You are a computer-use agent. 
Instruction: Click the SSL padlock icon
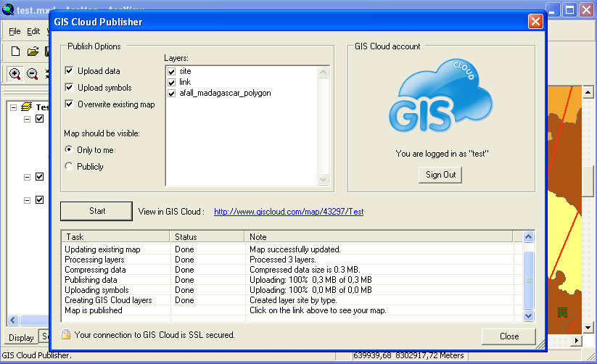coord(65,335)
